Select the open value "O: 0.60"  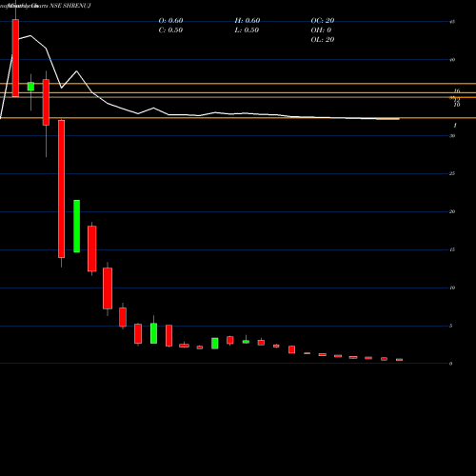(170, 21)
